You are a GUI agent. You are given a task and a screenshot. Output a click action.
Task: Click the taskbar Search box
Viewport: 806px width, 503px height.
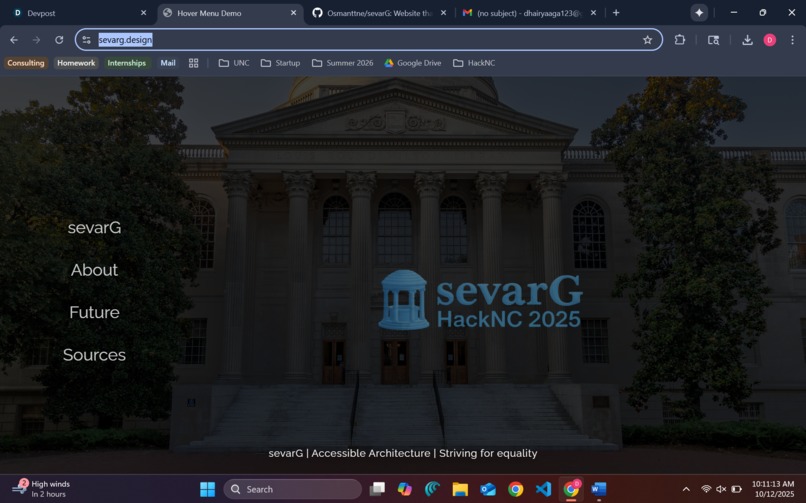[293, 489]
